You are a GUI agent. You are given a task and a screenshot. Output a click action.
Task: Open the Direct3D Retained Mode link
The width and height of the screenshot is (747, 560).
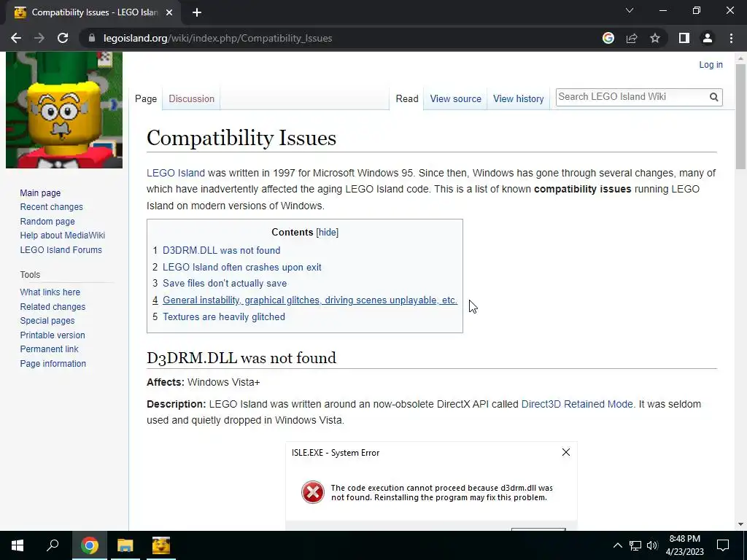click(x=577, y=404)
